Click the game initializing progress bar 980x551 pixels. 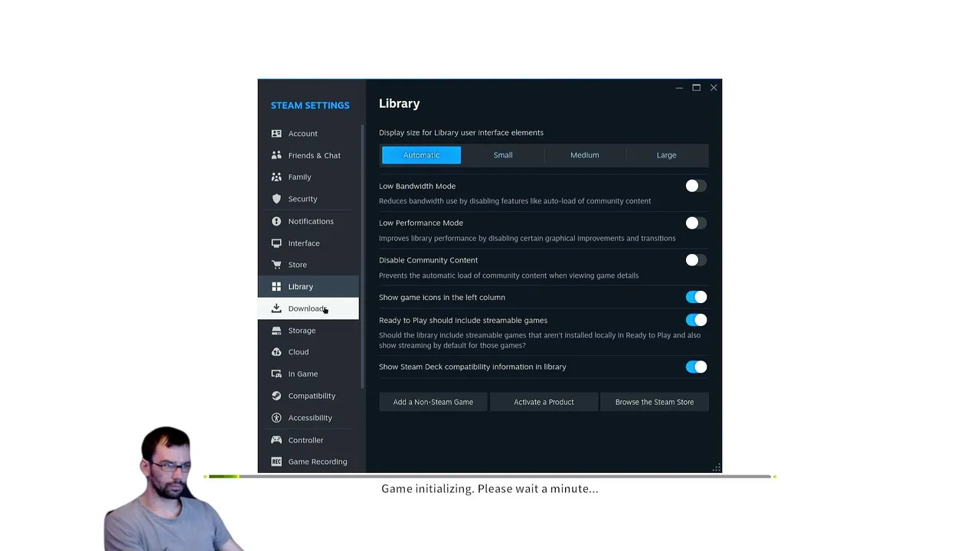tap(490, 477)
